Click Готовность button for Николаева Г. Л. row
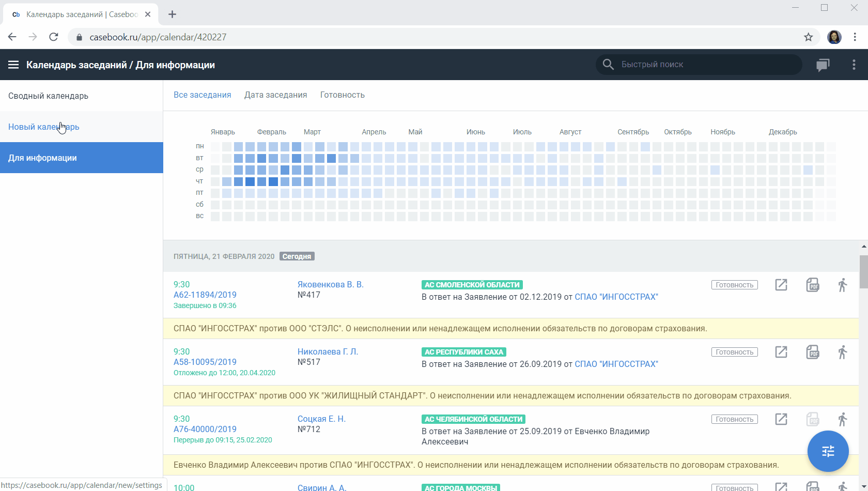Image resolution: width=868 pixels, height=491 pixels. 735,352
